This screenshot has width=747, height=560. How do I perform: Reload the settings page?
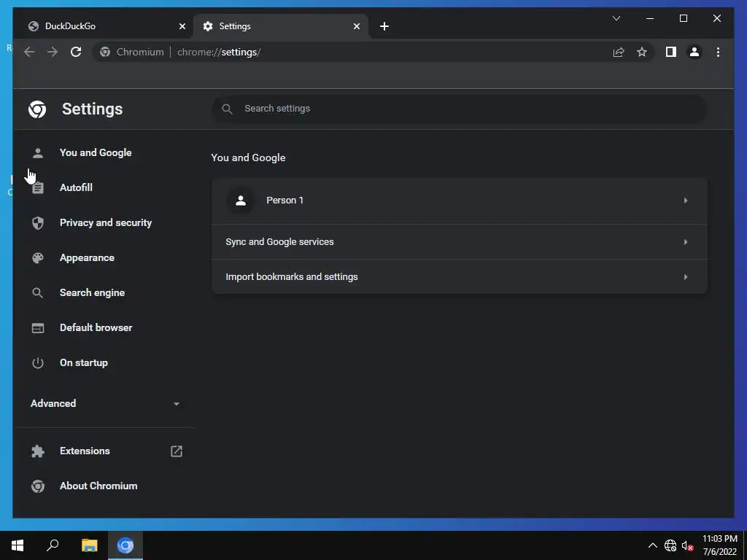tap(76, 52)
